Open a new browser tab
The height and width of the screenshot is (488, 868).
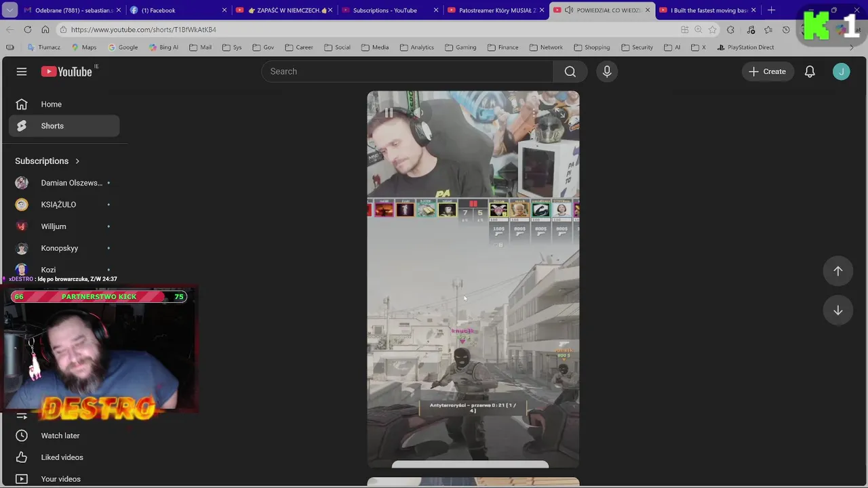[x=771, y=10]
